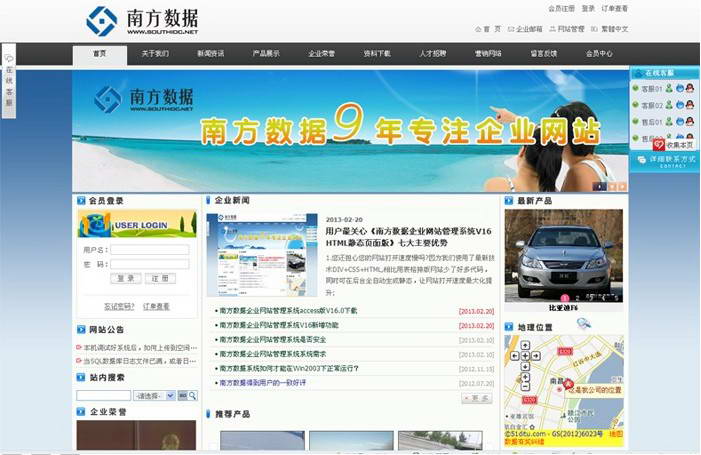
Task: Zoom in the map with the plus button
Action: (x=525, y=377)
